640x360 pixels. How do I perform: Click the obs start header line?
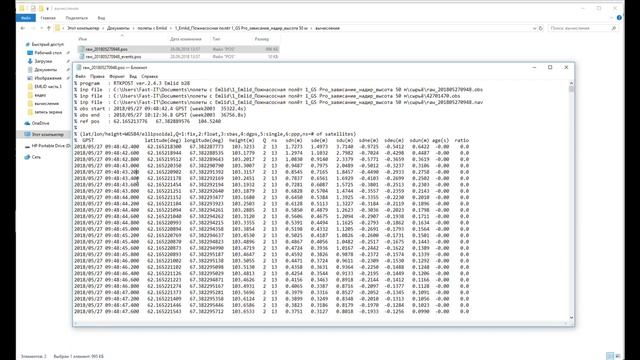coord(160,109)
